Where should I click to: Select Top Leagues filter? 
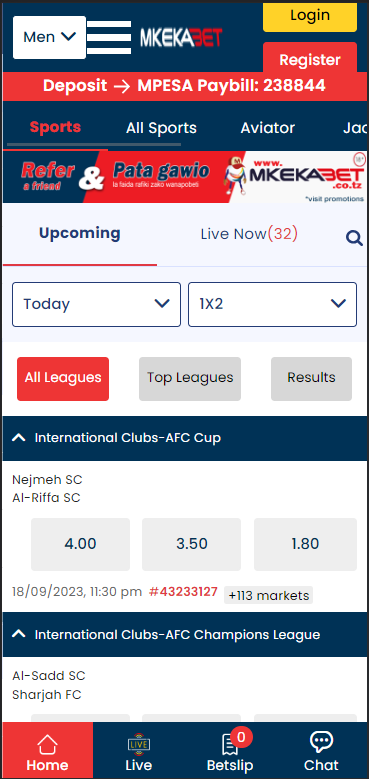click(190, 379)
